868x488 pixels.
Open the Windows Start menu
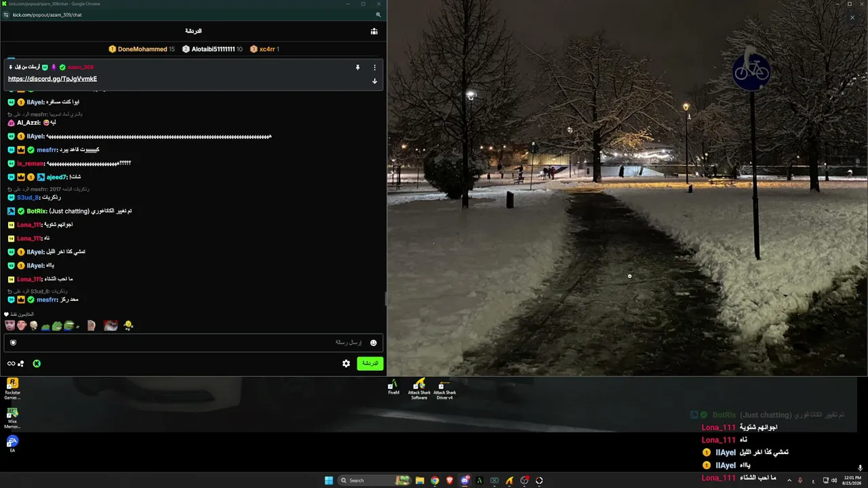tap(329, 481)
